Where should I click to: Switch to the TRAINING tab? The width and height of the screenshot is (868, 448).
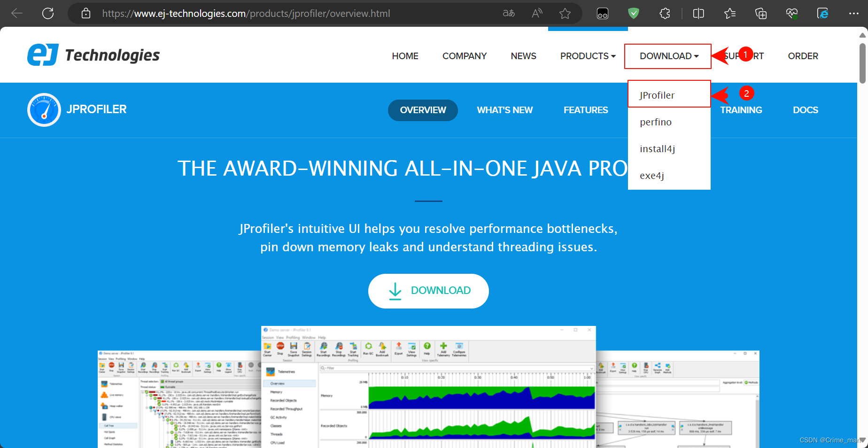[741, 110]
